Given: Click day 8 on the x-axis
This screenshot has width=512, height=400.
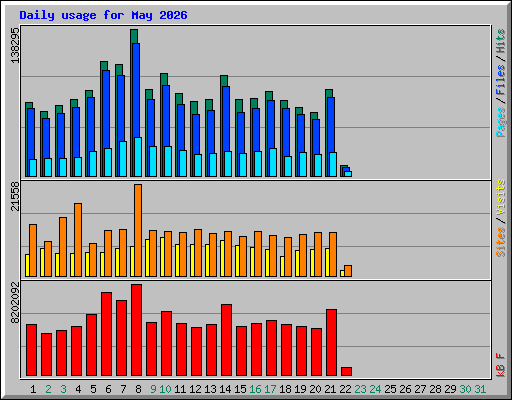Looking at the screenshot, I should pos(138,389).
